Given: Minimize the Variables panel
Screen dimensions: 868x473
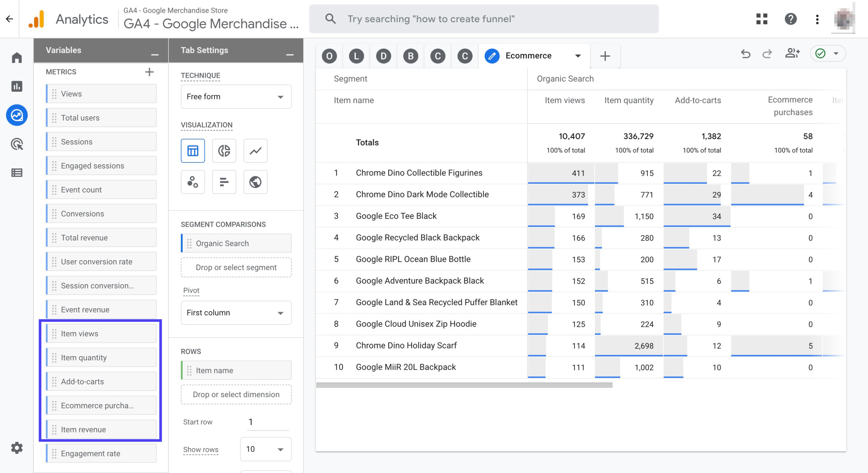Looking at the screenshot, I should pyautogui.click(x=155, y=55).
